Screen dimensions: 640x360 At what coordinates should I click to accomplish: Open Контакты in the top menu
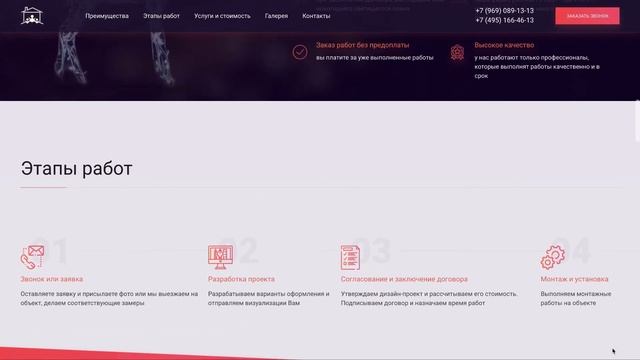coord(316,16)
